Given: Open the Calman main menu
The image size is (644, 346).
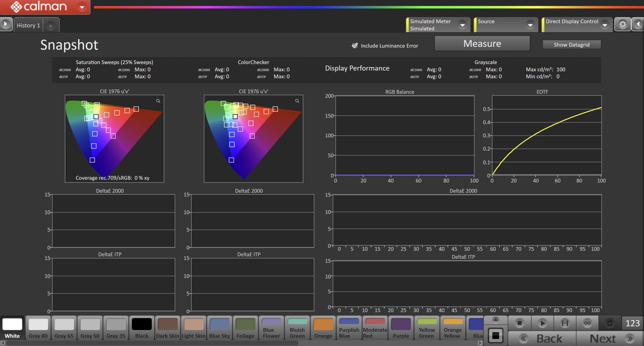Looking at the screenshot, I should click(x=82, y=7).
